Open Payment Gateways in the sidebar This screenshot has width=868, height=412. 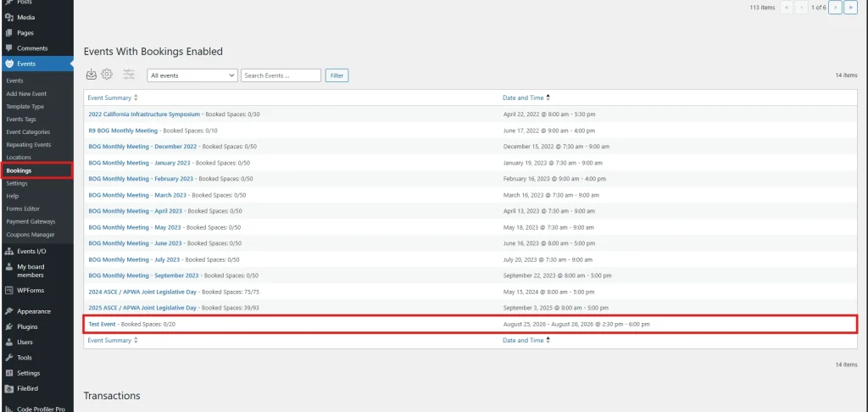point(31,221)
